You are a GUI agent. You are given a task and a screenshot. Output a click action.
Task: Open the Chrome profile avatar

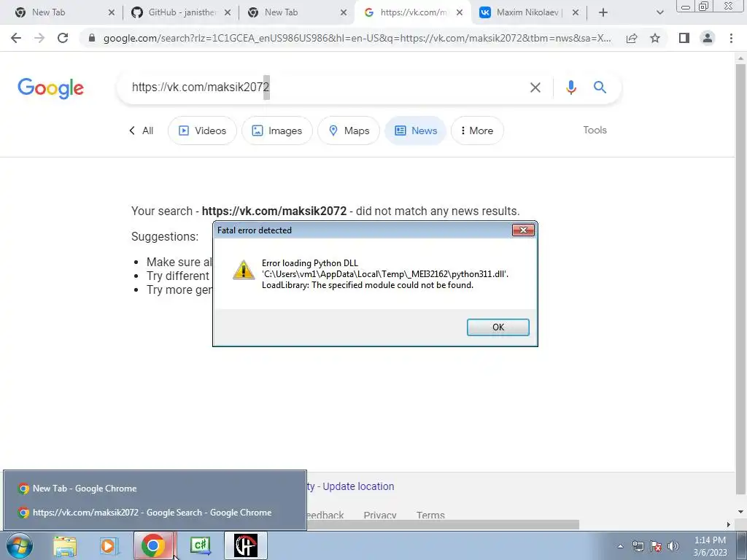tap(708, 38)
